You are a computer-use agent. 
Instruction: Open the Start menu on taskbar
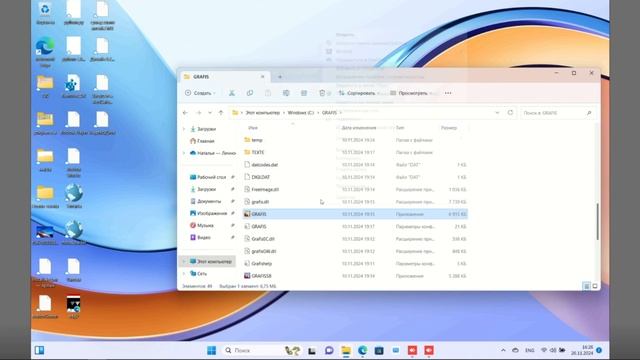click(x=211, y=350)
